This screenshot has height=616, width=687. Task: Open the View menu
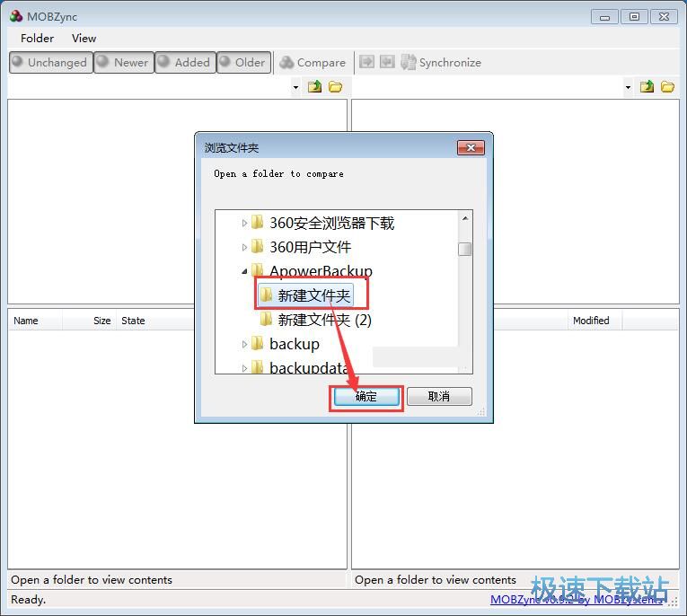tap(84, 39)
